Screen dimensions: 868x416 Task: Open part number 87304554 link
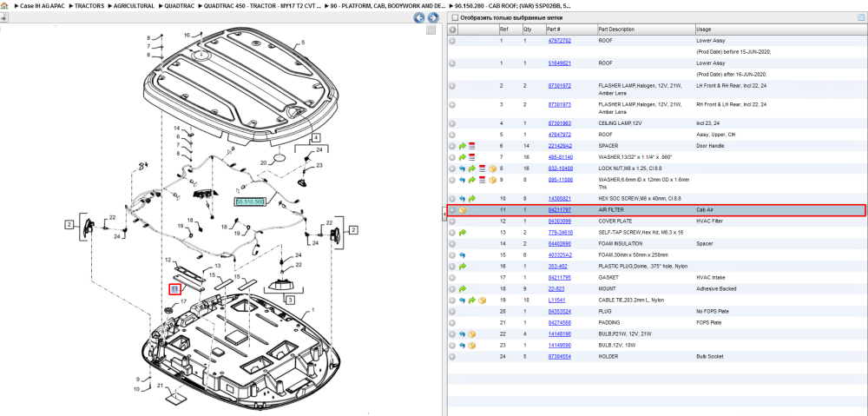[x=559, y=357]
